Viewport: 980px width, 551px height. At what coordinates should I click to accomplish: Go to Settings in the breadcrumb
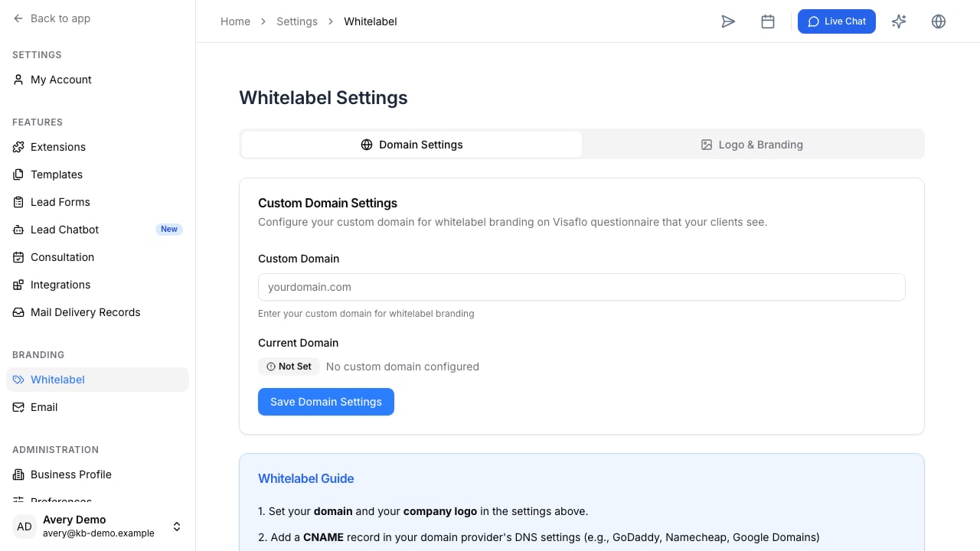pos(297,21)
